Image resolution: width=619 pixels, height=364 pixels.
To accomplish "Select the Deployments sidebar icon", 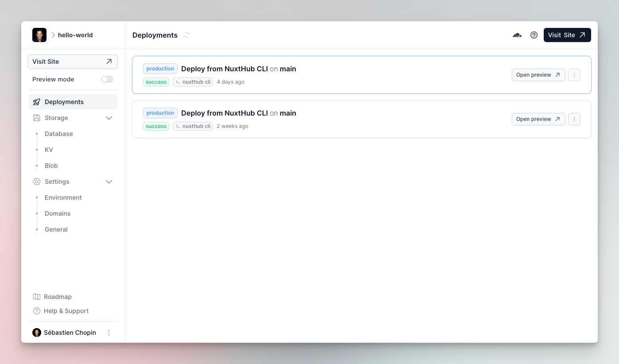I will (36, 101).
